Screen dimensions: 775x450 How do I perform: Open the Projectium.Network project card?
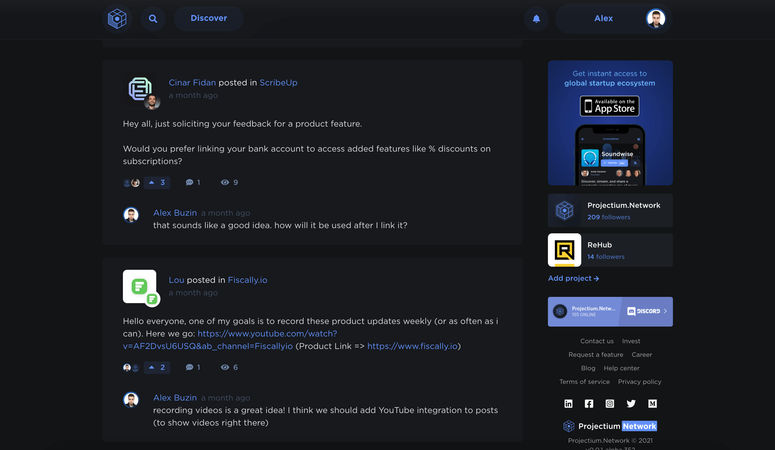tap(610, 211)
